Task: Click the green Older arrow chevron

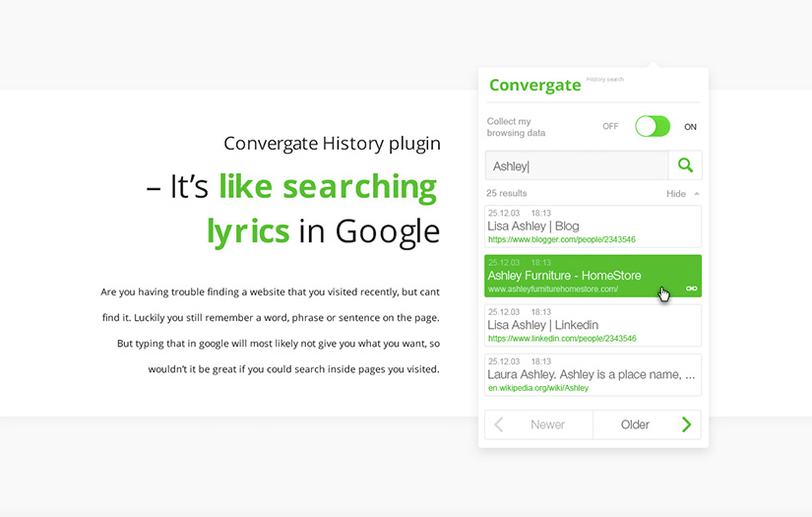Action: point(687,424)
